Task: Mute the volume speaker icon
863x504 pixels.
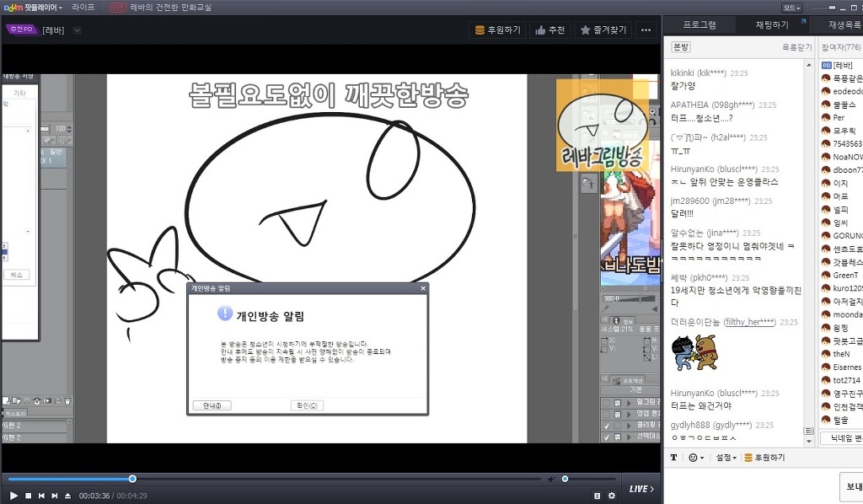Action: (x=552, y=480)
